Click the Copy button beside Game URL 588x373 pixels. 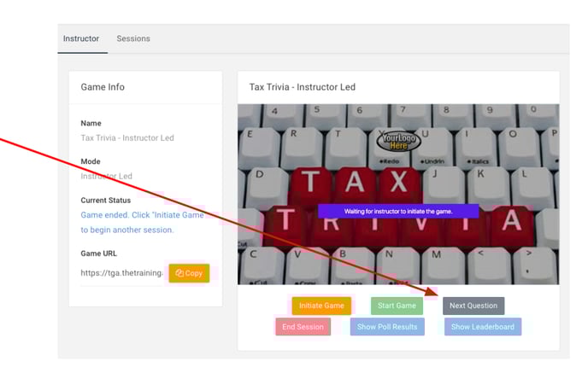point(189,273)
